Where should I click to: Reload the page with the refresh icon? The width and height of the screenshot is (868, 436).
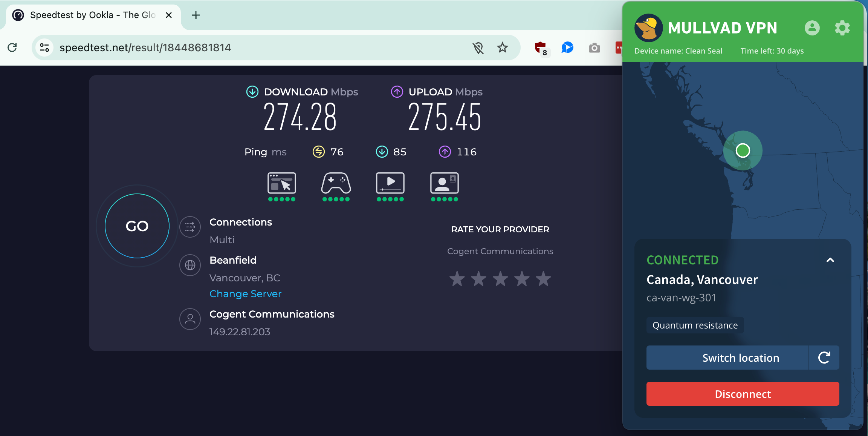(x=12, y=48)
